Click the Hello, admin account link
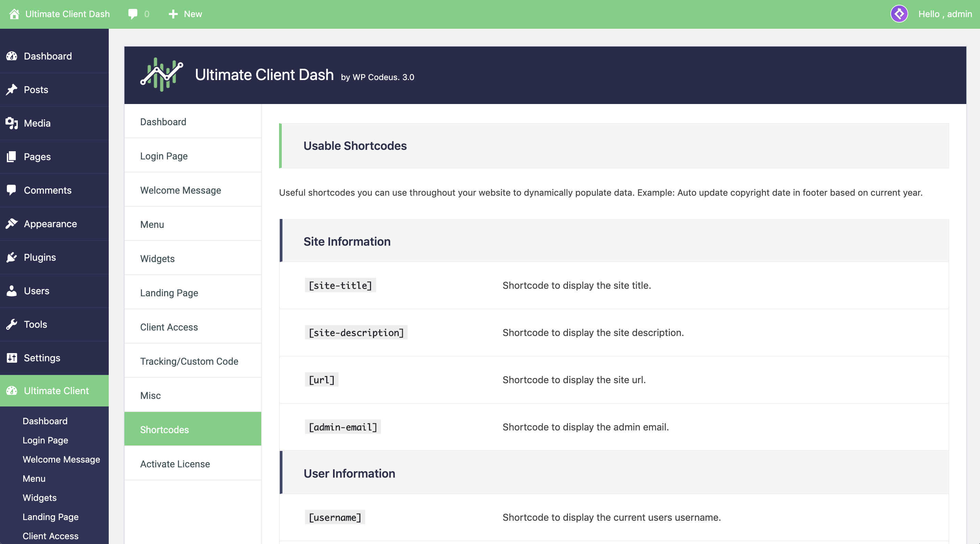This screenshot has height=544, width=980. pos(945,14)
